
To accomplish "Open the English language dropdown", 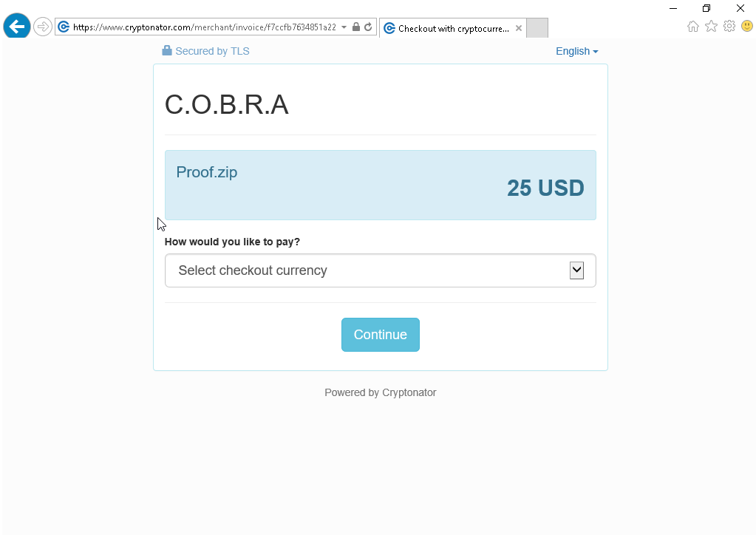I will point(576,51).
